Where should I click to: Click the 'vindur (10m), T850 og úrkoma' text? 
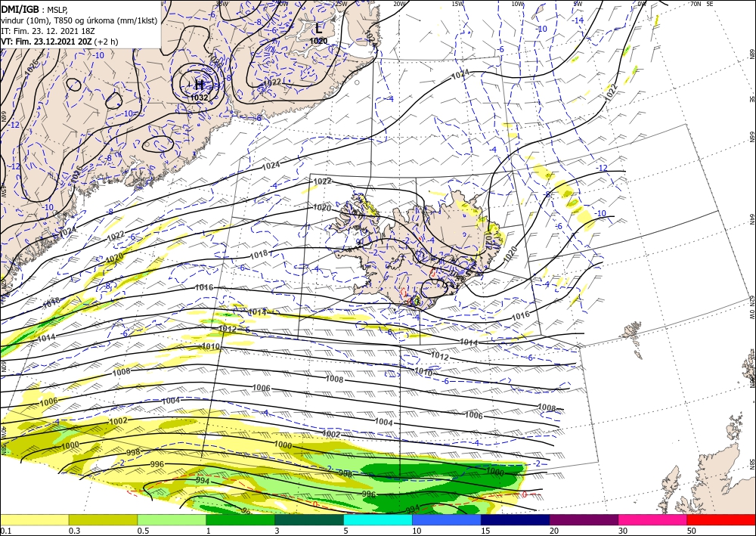[x=56, y=20]
